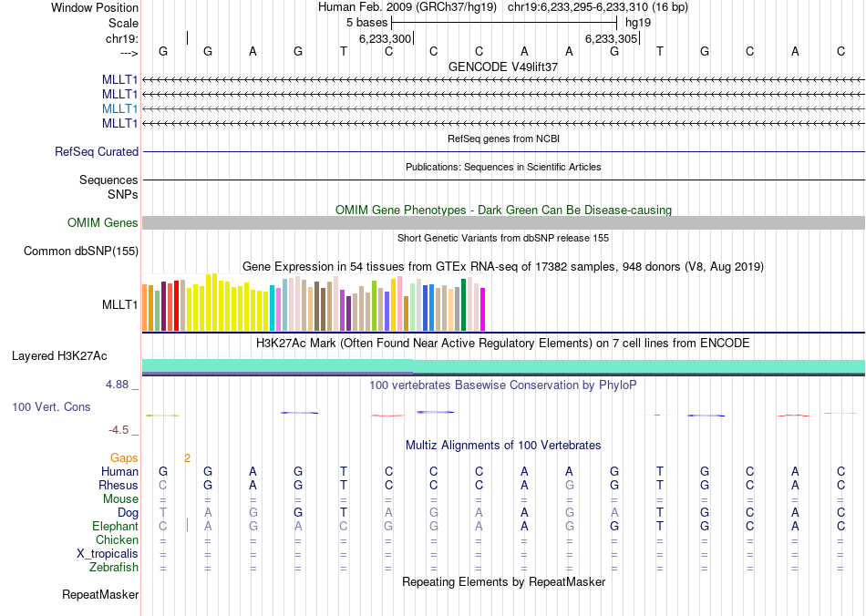Select the Human alignment row label
The height and width of the screenshot is (616, 866).
(119, 471)
